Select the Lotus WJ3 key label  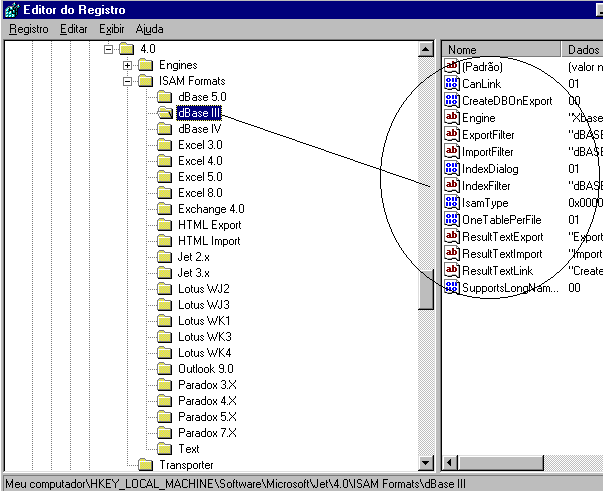pos(204,305)
